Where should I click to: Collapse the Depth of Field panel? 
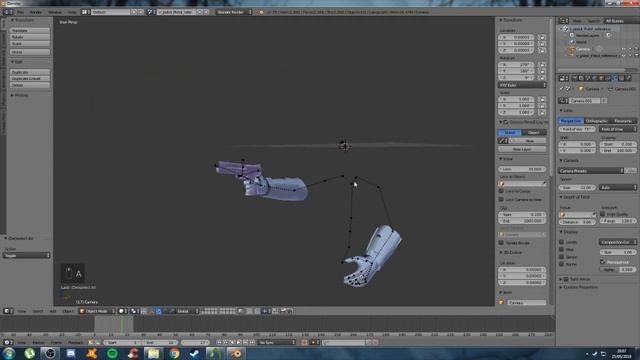click(561, 197)
